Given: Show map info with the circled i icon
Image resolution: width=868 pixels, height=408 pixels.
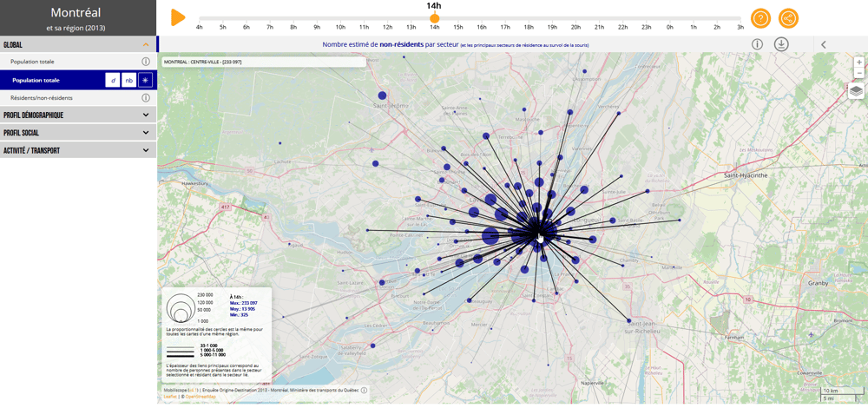Looking at the screenshot, I should point(757,44).
